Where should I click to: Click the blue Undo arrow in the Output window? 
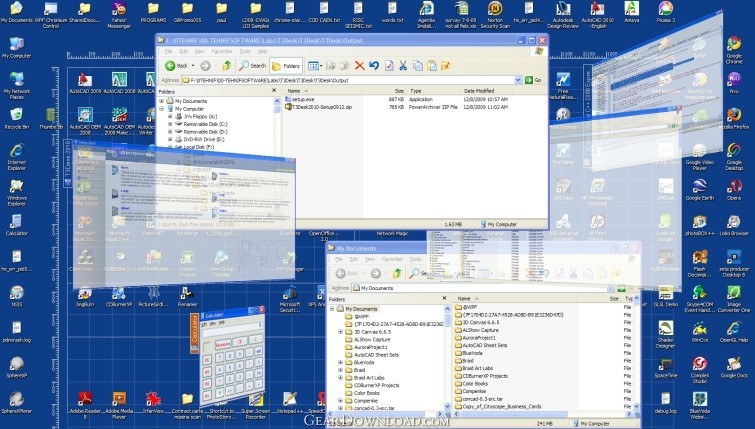pos(374,65)
